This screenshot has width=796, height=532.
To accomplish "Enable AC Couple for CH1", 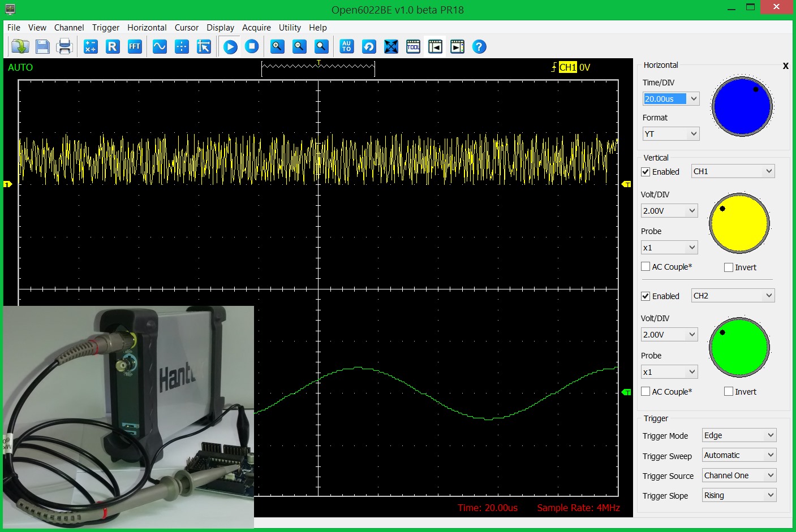I will click(646, 266).
